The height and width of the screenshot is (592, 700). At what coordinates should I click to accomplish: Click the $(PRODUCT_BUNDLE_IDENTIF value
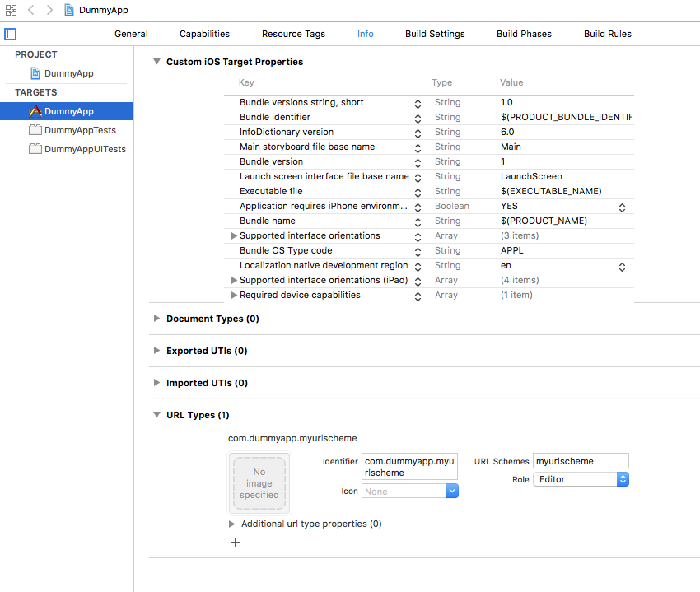[x=566, y=117]
